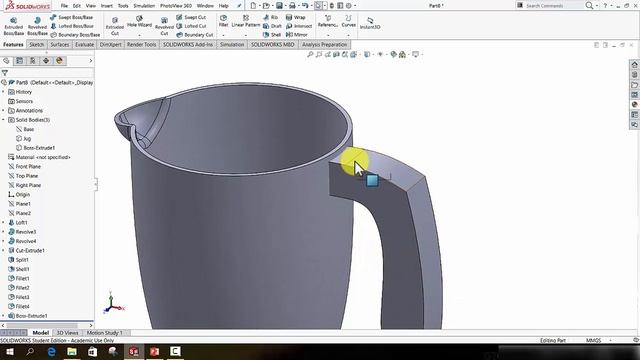Open the 3D Views tab
640x360 pixels.
click(x=67, y=333)
